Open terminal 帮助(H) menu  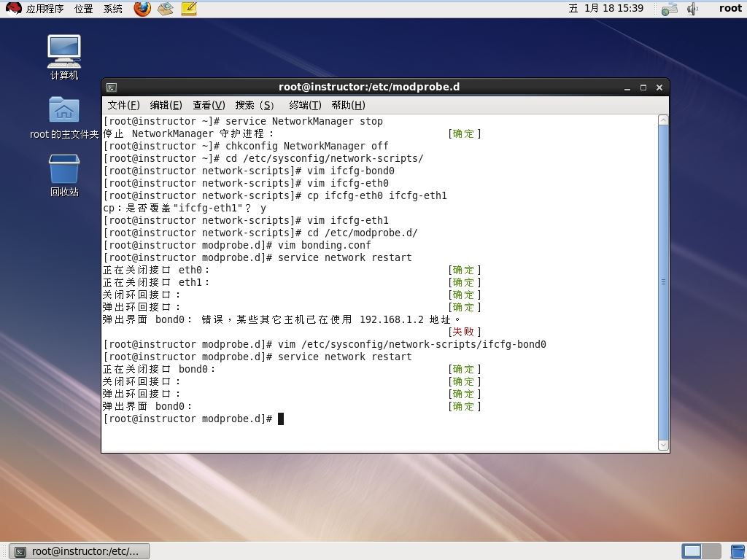[348, 105]
